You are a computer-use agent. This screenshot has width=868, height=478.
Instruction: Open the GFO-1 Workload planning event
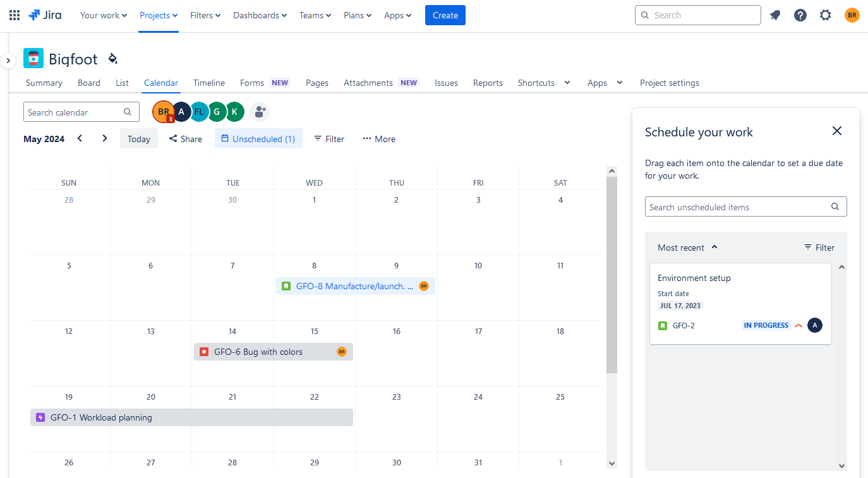pos(191,417)
